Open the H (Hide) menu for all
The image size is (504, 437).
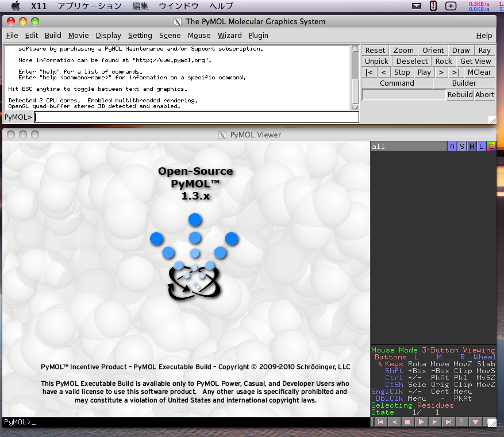472,147
